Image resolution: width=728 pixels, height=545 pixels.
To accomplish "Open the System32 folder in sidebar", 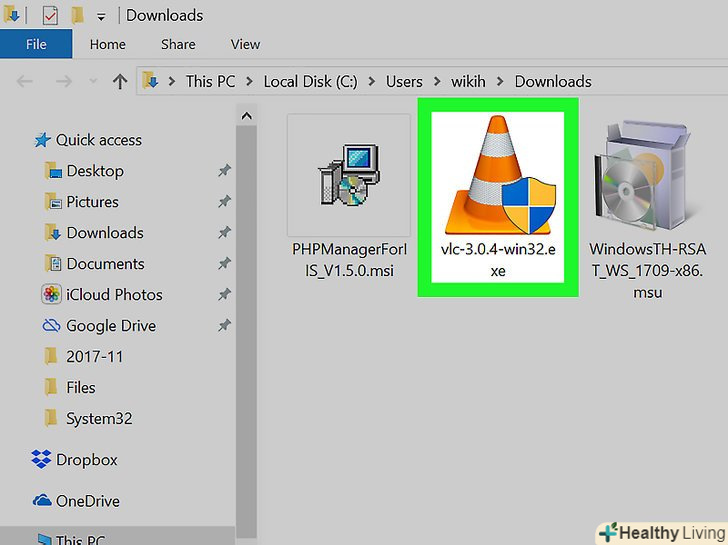I will pyautogui.click(x=99, y=419).
